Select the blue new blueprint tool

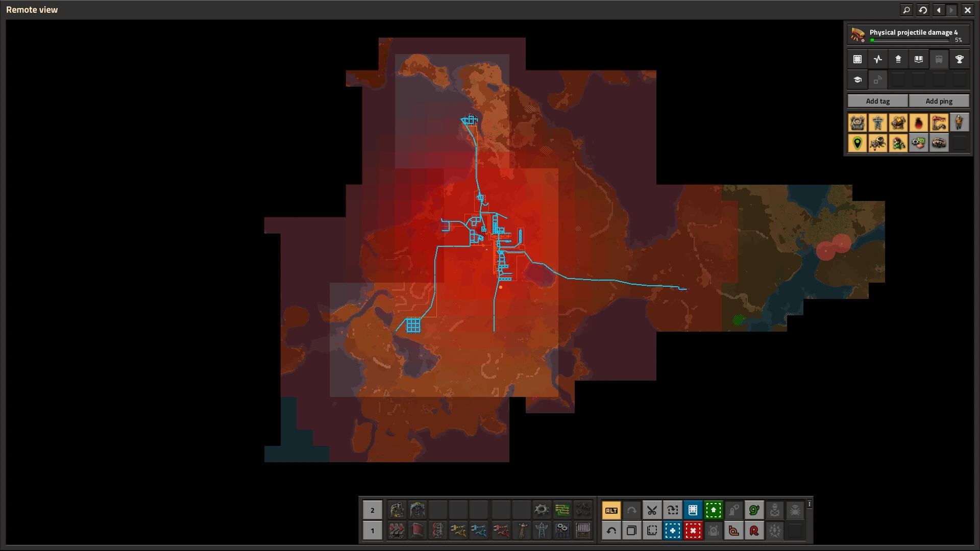pos(672,531)
